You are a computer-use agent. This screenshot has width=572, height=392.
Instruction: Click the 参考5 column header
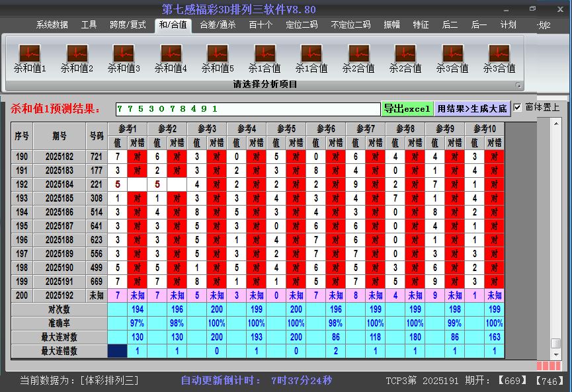pos(286,129)
